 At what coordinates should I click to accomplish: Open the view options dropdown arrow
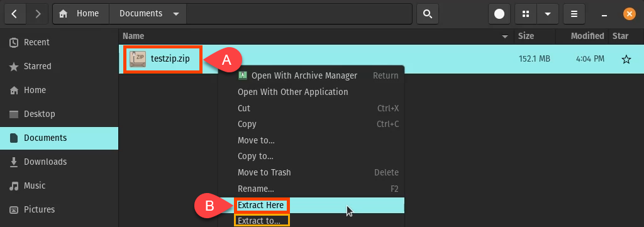point(548,14)
